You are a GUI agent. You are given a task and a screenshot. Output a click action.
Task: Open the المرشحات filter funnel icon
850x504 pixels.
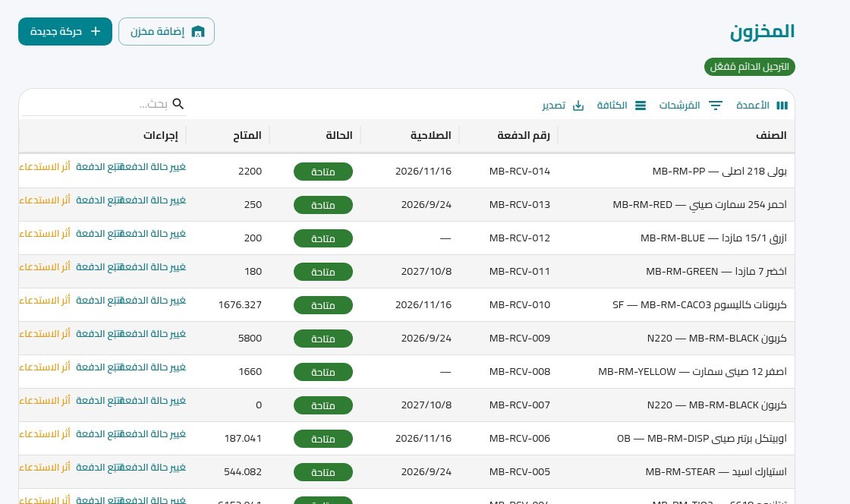click(x=716, y=106)
